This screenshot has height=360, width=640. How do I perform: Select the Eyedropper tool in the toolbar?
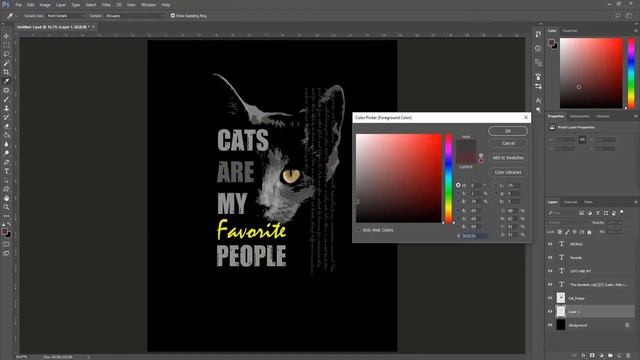pos(6,81)
